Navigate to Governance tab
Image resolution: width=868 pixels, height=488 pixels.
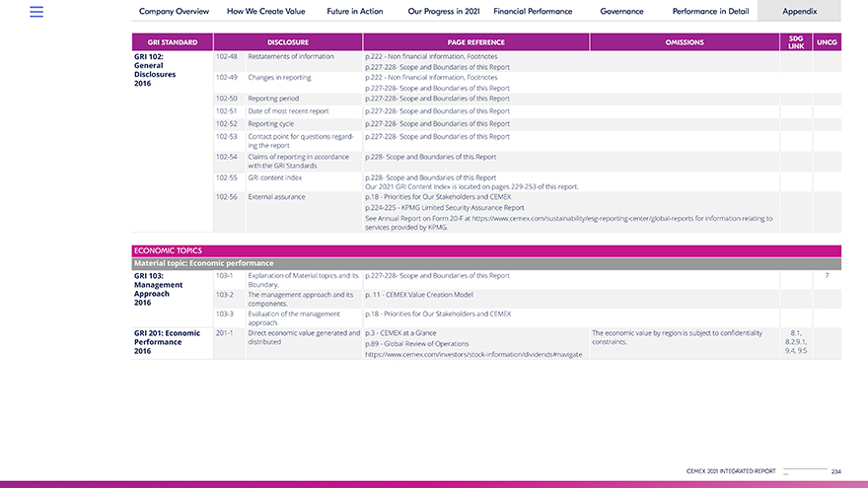pyautogui.click(x=621, y=12)
